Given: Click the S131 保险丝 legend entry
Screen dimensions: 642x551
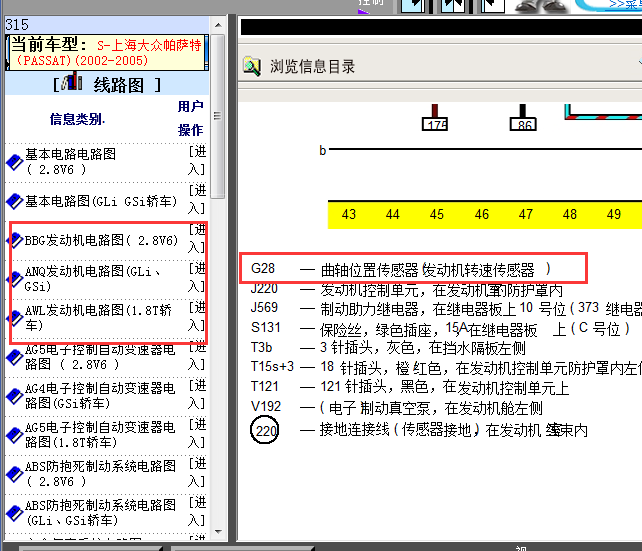Looking at the screenshot, I should tap(440, 328).
